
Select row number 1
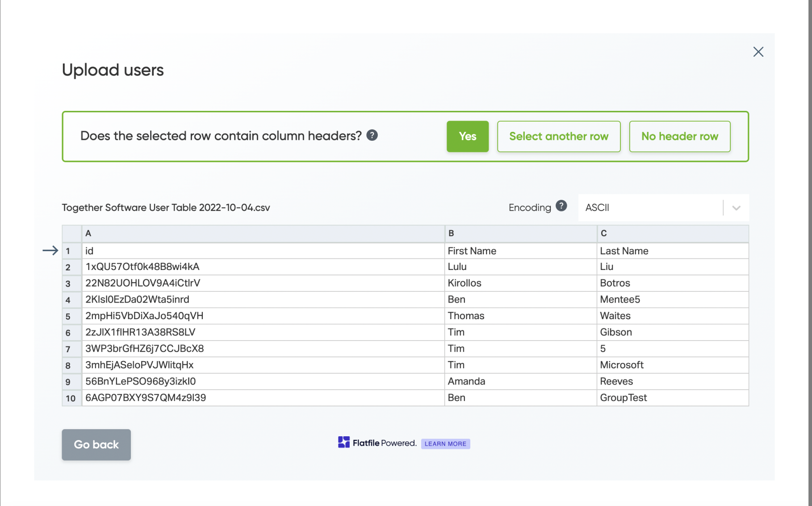[71, 251]
